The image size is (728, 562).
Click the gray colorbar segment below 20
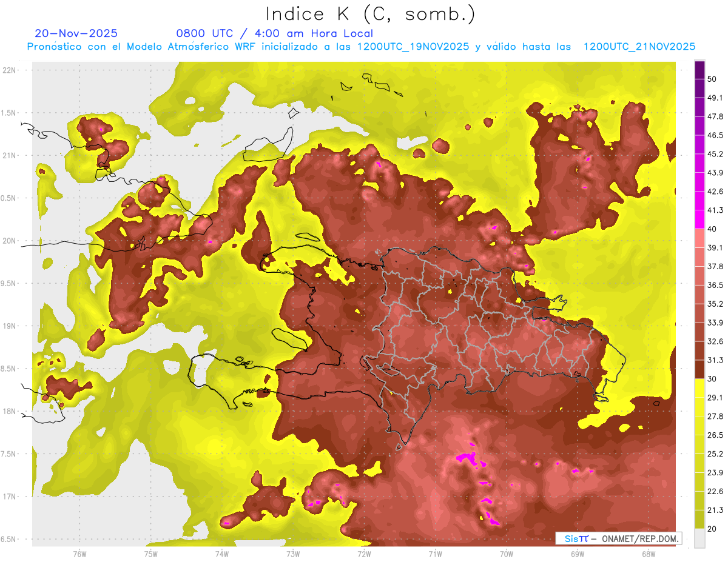[699, 538]
